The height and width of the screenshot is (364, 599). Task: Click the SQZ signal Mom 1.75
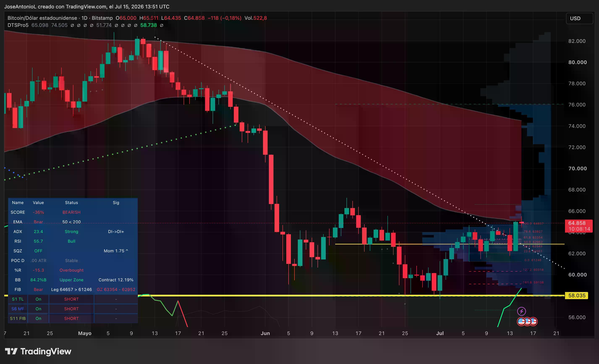pos(116,251)
